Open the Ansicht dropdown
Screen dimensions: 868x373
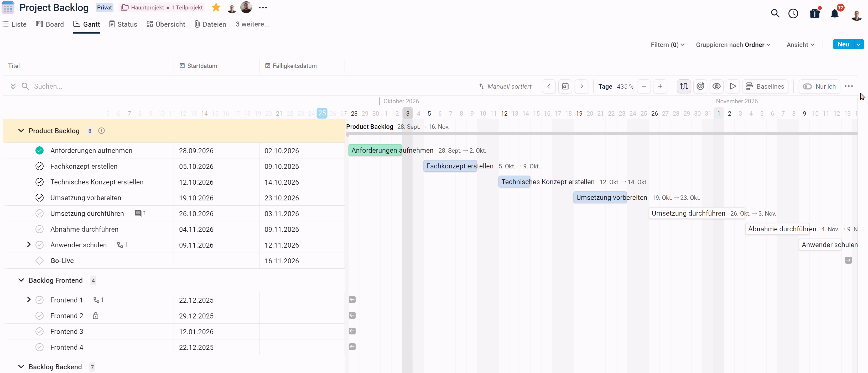pyautogui.click(x=800, y=45)
